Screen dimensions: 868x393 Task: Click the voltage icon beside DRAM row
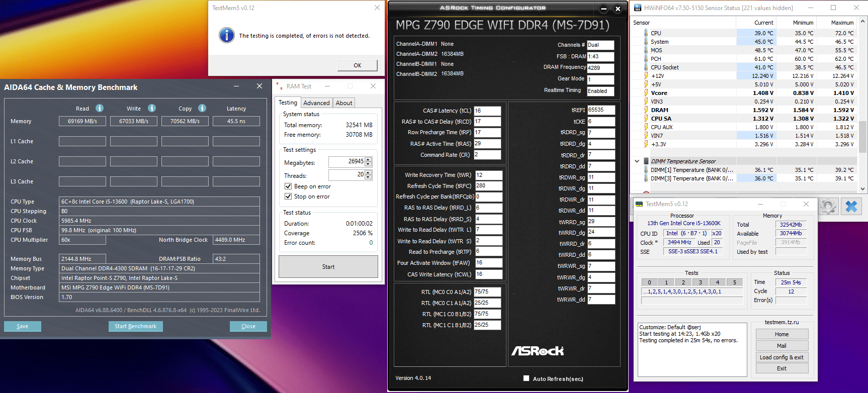(646, 110)
